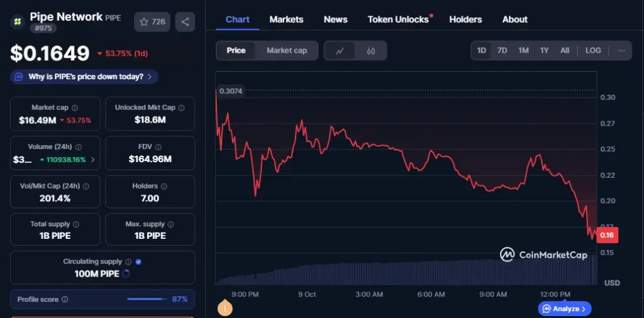This screenshot has height=318, width=644.
Task: Toggle chart to Market cap view
Action: tap(287, 50)
